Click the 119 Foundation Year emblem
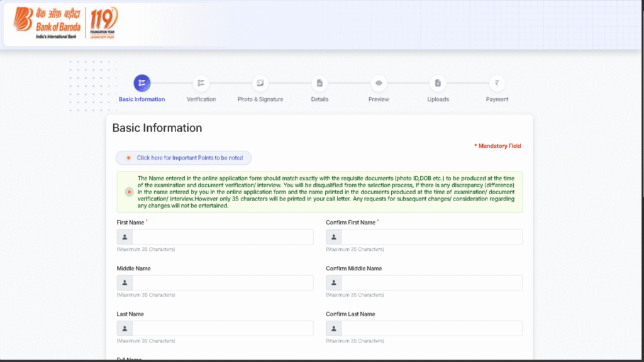Screen dimensions: 644x362 104,23
